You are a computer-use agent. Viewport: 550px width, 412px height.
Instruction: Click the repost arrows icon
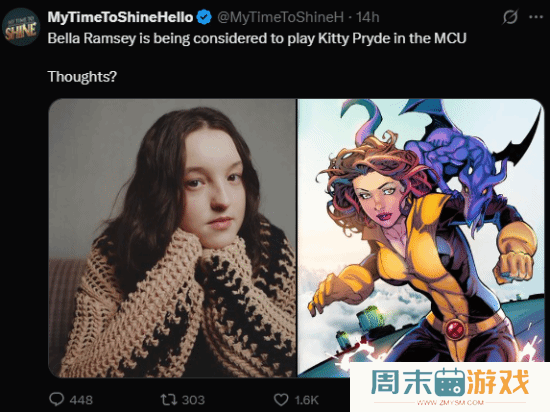(x=168, y=399)
